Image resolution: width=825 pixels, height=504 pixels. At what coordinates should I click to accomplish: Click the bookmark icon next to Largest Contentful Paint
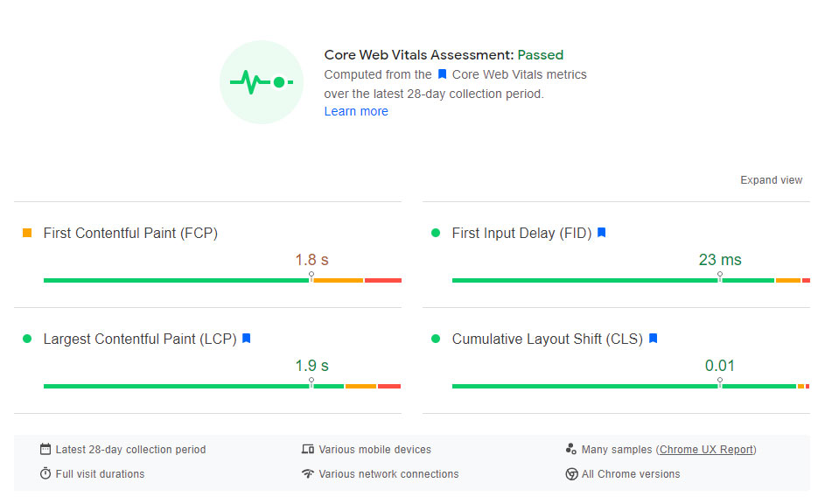tap(247, 339)
